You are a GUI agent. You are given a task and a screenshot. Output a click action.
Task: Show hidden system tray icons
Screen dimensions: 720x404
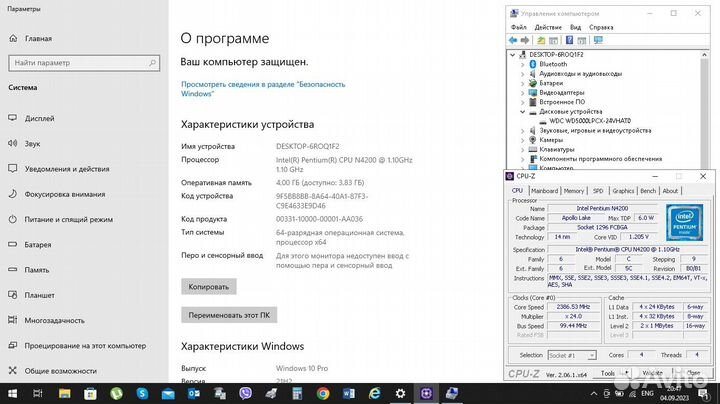coord(594,393)
